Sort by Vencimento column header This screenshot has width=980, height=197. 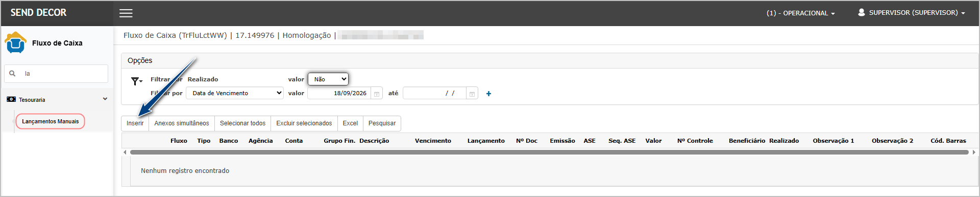pyautogui.click(x=433, y=141)
